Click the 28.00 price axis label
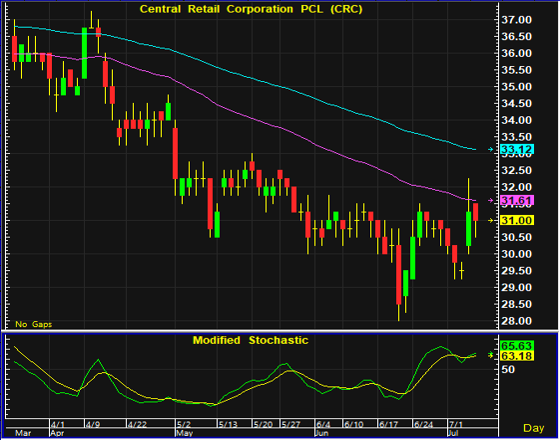Viewport: 560px width, 440px height. pos(517,321)
